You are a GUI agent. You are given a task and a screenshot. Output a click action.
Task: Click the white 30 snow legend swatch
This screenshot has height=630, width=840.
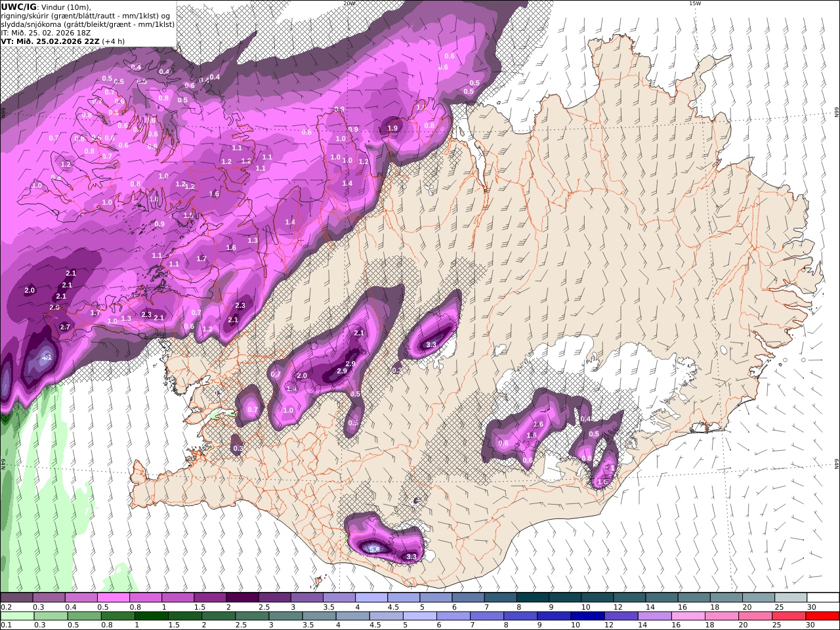823,598
